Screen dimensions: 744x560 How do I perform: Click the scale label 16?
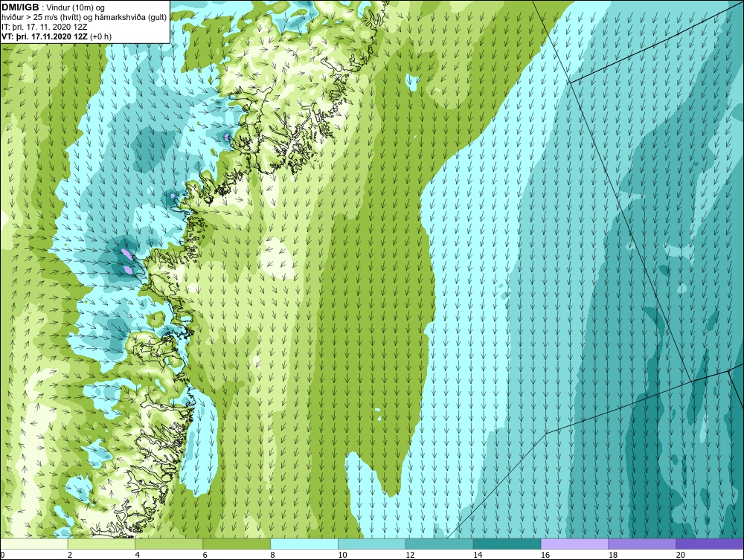(545, 555)
